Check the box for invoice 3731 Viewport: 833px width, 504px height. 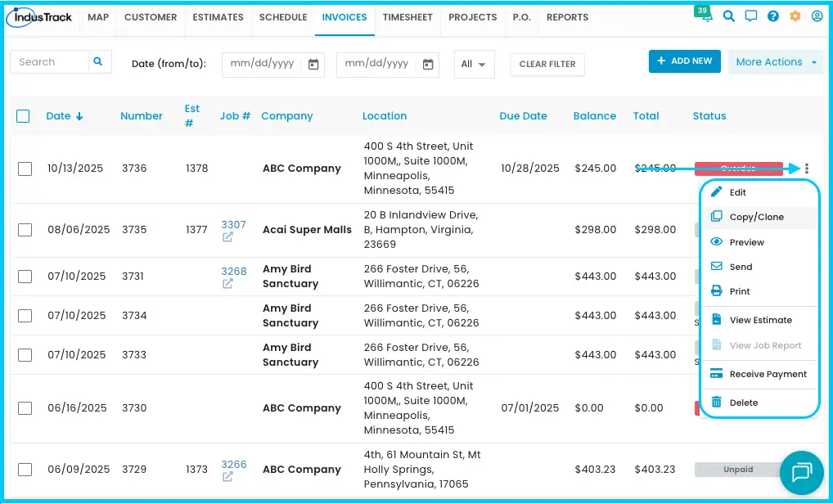[25, 277]
